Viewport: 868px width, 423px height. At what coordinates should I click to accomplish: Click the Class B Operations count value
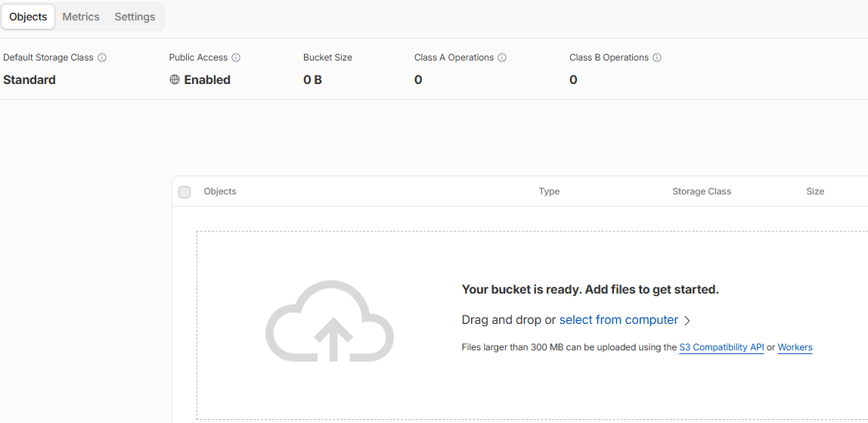point(573,79)
